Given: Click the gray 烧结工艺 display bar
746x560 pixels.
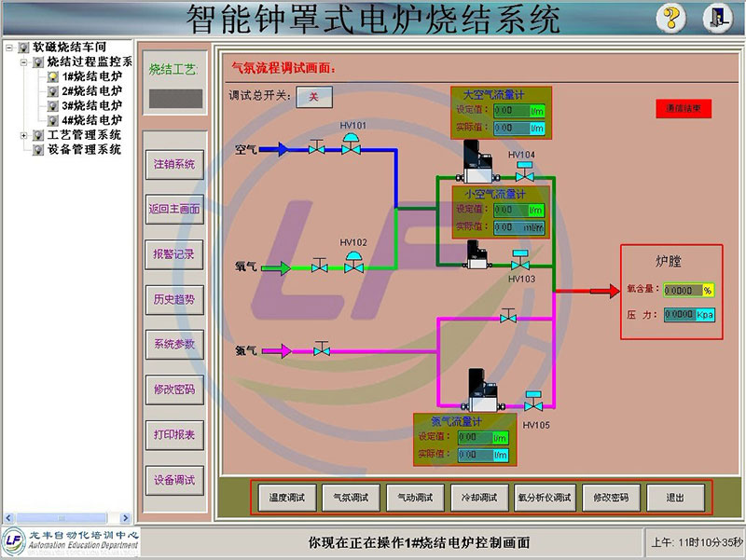Looking at the screenshot, I should click(173, 97).
